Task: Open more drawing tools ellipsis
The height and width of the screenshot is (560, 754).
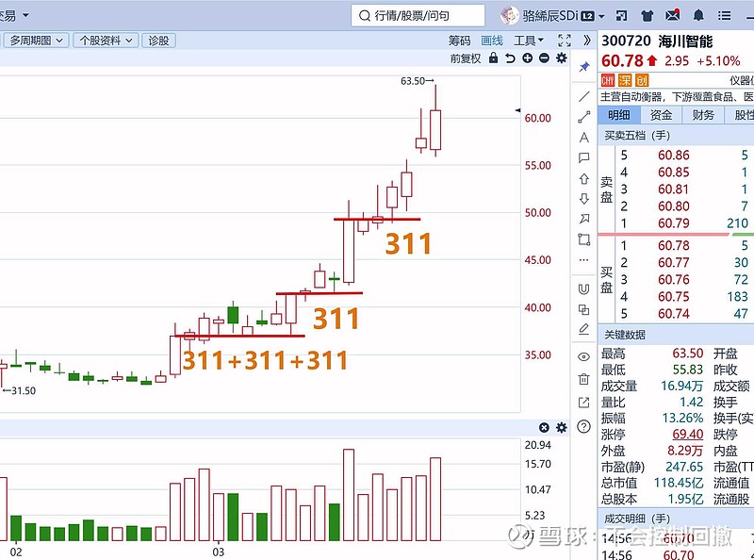Action: [x=583, y=260]
